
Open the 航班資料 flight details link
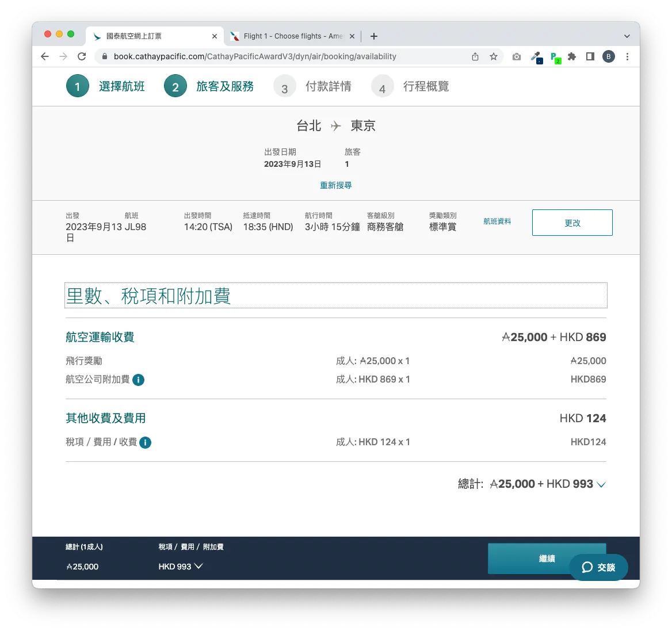[497, 221]
